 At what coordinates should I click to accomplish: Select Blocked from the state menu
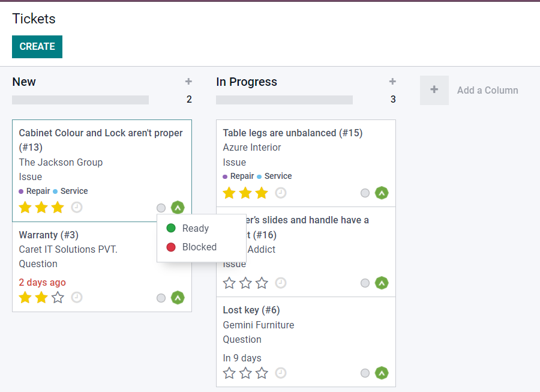(199, 247)
